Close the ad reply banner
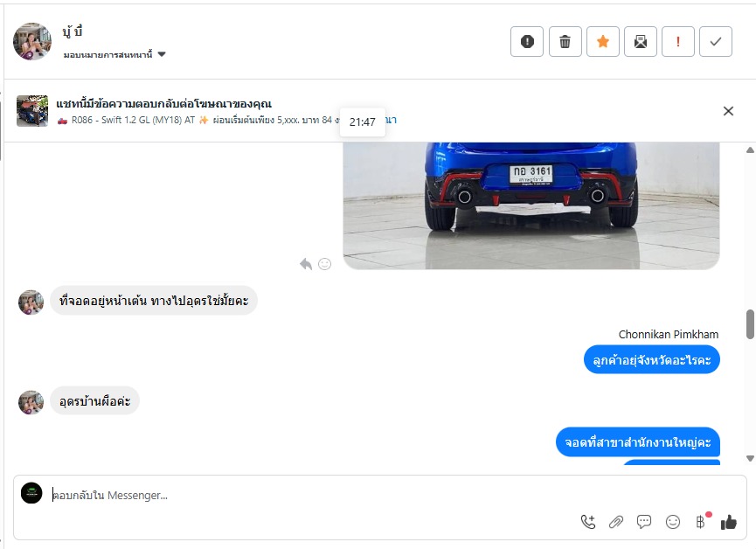The width and height of the screenshot is (756, 549). click(728, 111)
